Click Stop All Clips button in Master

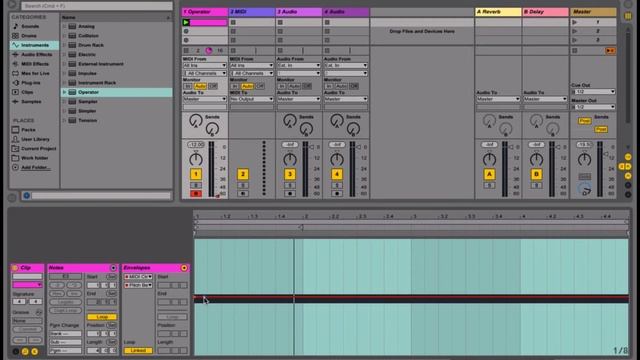[x=575, y=51]
